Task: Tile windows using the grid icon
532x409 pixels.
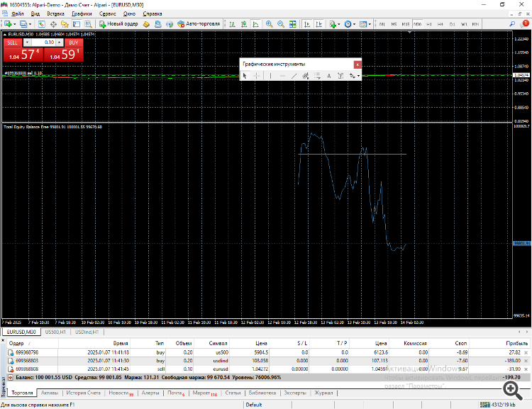Action: click(292, 24)
